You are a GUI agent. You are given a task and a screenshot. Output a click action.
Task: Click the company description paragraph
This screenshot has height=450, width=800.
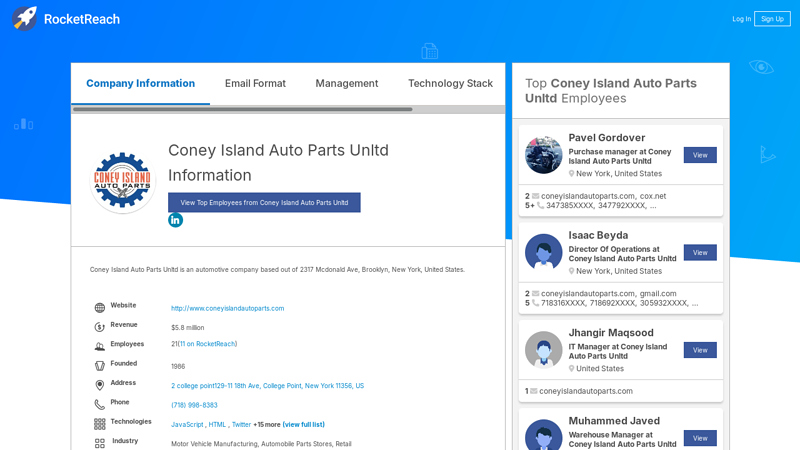(277, 269)
